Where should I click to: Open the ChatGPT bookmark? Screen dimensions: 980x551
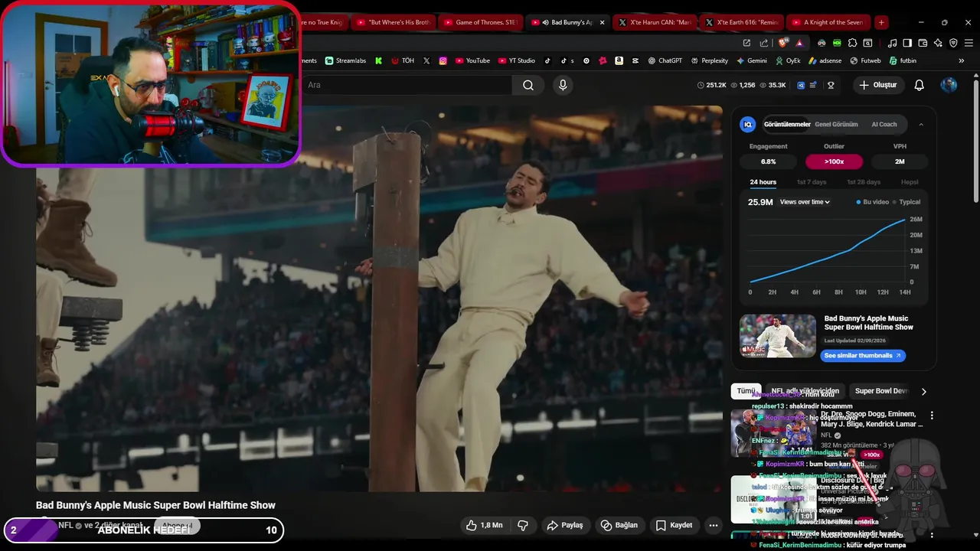coord(665,60)
